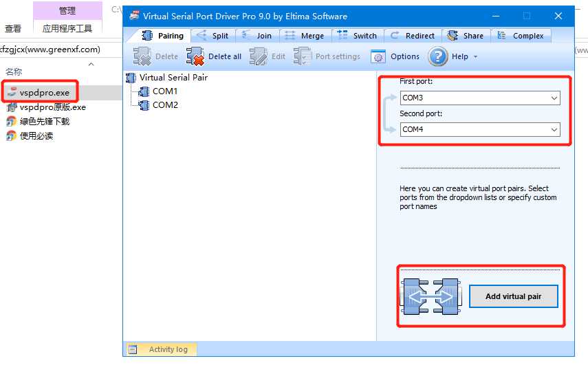Click the Explorer address bar path
This screenshot has width=588, height=374.
coord(50,49)
